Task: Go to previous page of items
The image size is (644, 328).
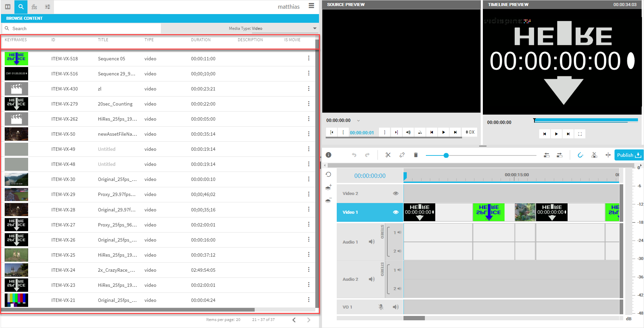Action: (x=294, y=320)
